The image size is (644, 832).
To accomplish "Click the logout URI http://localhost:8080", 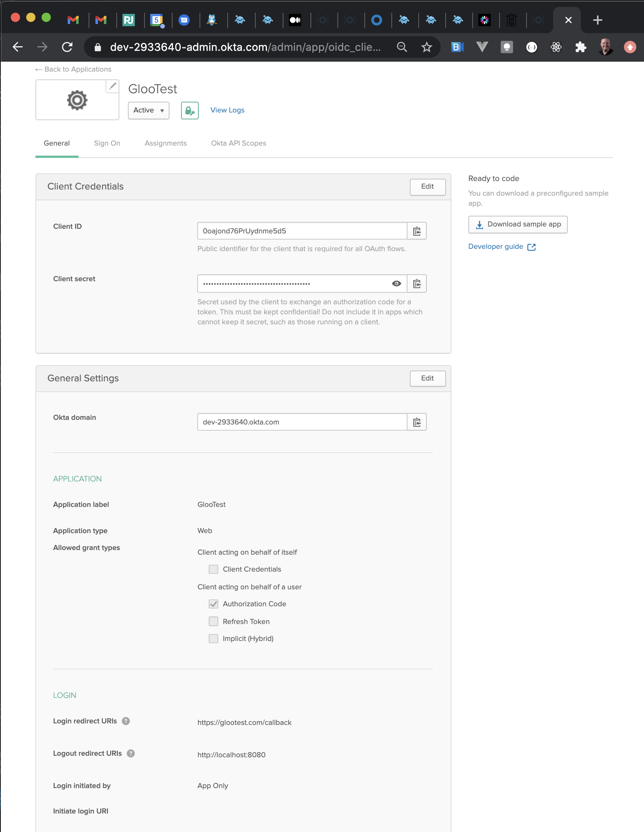I will click(231, 755).
